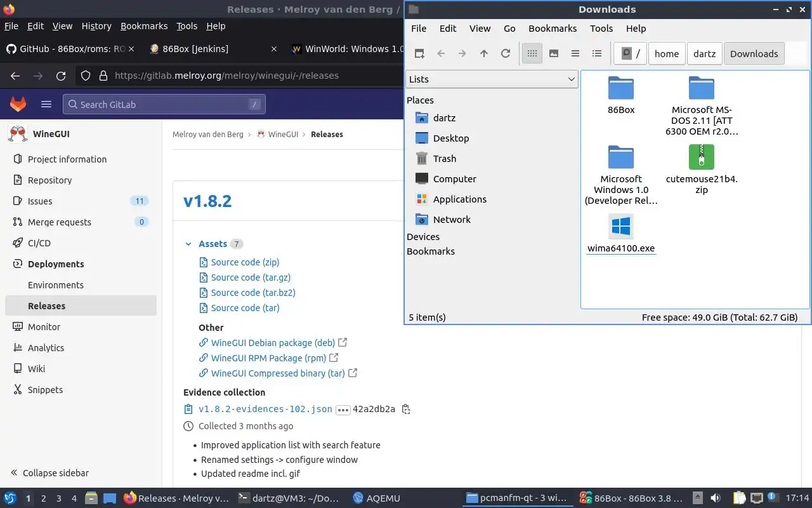
Task: Open Repository in GitLab sidebar
Action: pyautogui.click(x=81, y=180)
